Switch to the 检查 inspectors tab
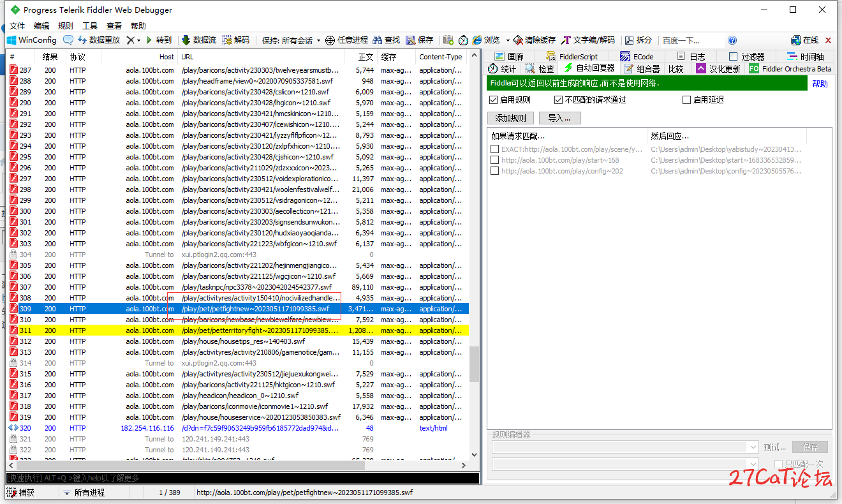 pos(540,68)
